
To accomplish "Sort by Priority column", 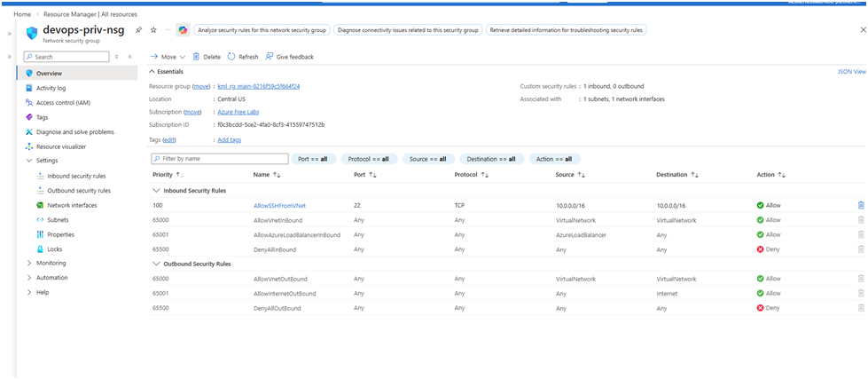I will tap(168, 175).
